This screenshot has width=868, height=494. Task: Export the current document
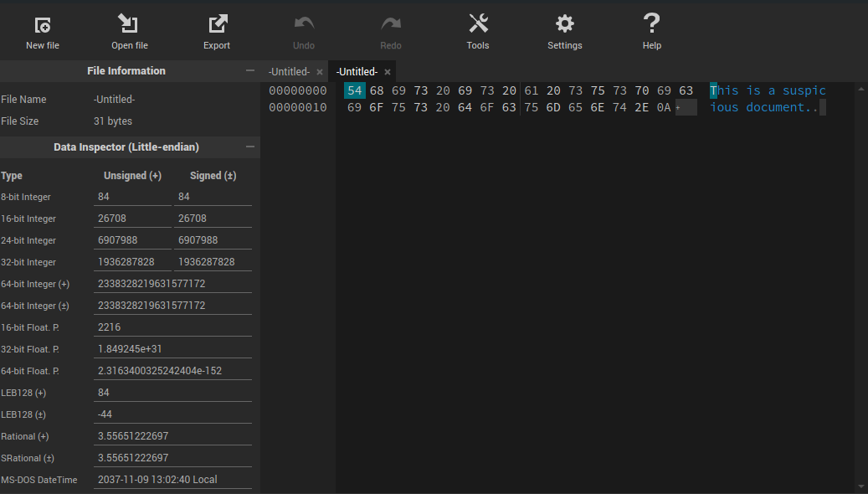tap(216, 29)
